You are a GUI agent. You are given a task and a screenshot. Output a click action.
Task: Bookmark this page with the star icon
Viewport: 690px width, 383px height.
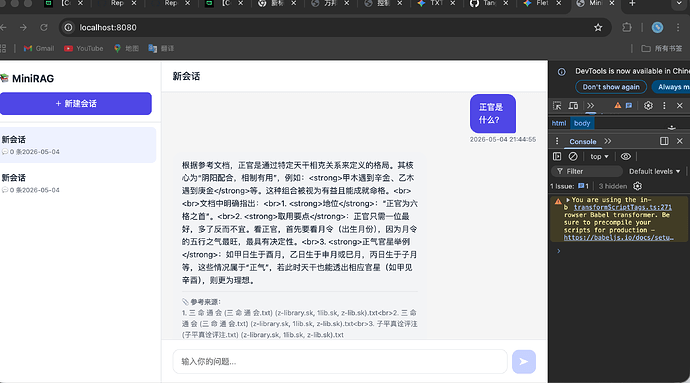click(x=598, y=27)
